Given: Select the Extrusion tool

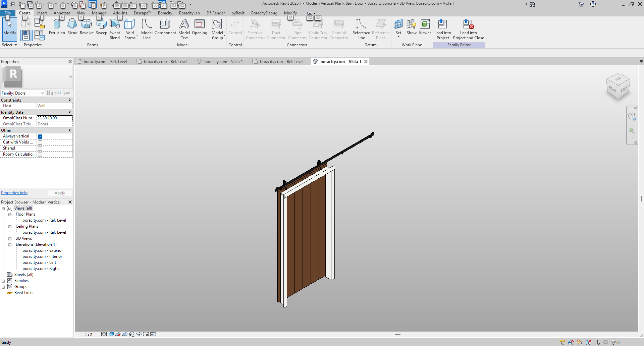Looking at the screenshot, I should tap(57, 27).
